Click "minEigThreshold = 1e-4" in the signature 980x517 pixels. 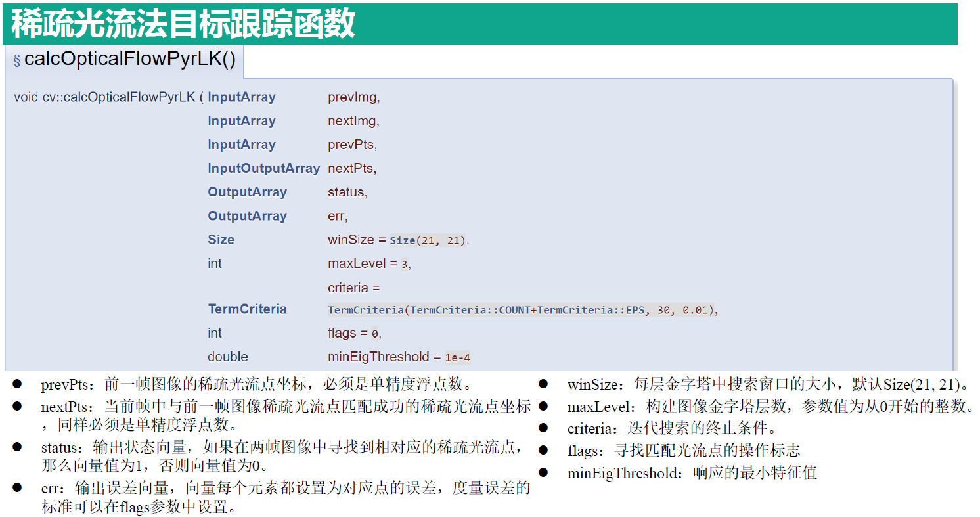pos(399,357)
